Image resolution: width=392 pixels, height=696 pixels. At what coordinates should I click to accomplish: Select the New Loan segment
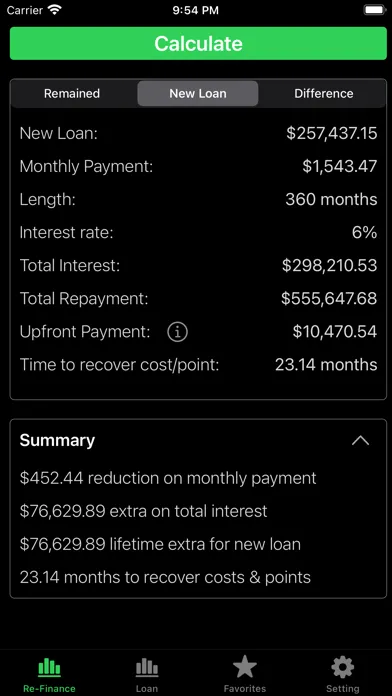[x=198, y=94]
